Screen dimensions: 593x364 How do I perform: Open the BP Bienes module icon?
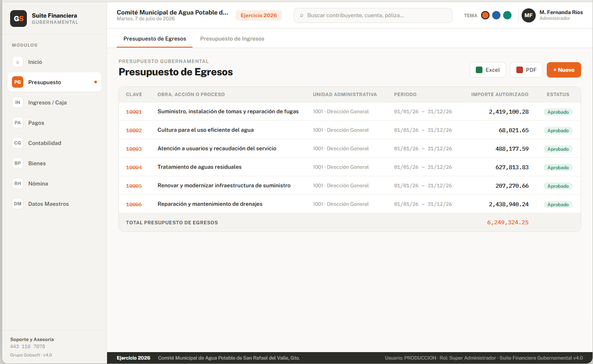tap(18, 163)
